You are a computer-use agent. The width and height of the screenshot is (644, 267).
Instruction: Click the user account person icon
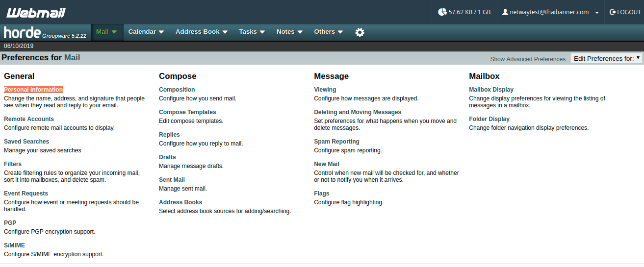click(x=505, y=12)
